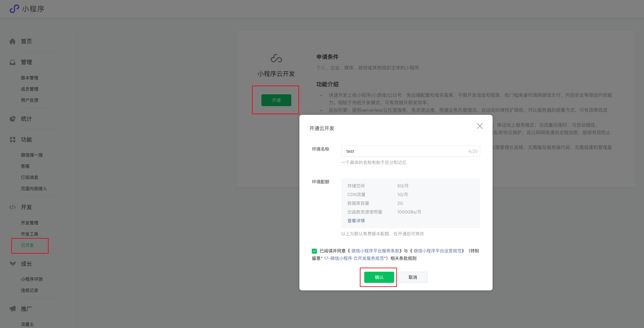Viewport: 644px width, 328px height.
Task: Open the 微信小程序平台服务条款 link
Action: coord(375,251)
